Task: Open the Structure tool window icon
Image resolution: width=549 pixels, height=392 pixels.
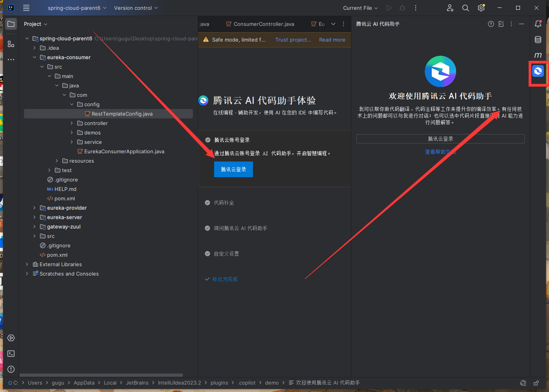Action: (x=11, y=44)
